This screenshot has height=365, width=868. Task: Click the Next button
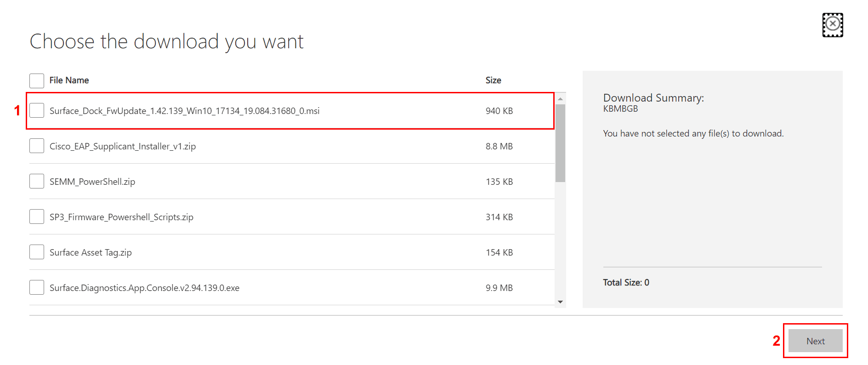(816, 341)
